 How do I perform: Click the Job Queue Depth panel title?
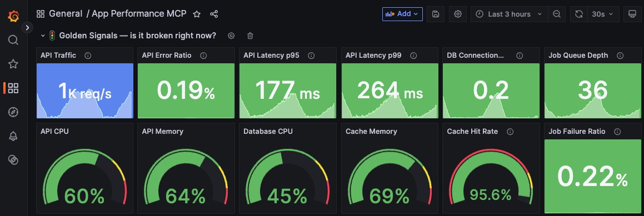pos(578,56)
